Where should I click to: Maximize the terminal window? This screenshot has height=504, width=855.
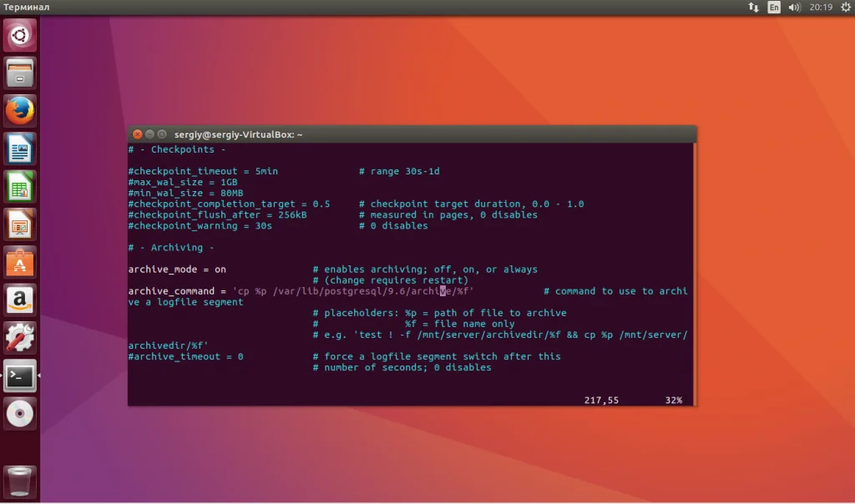click(x=162, y=134)
